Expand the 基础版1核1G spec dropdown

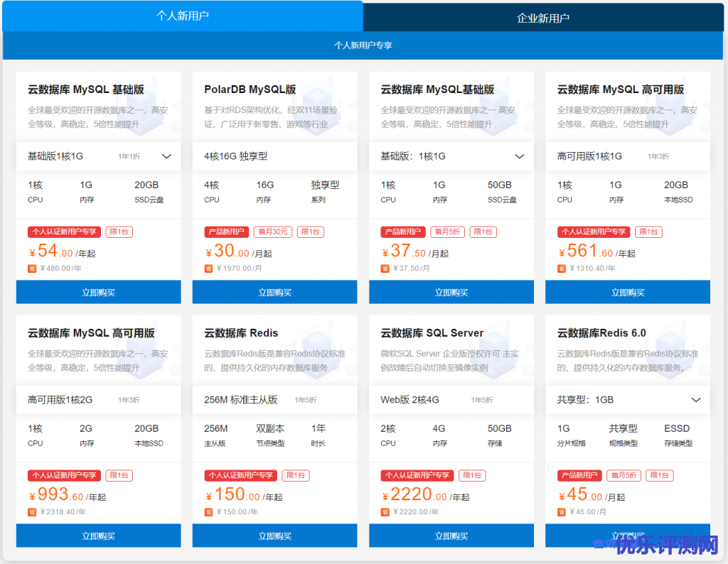point(166,156)
